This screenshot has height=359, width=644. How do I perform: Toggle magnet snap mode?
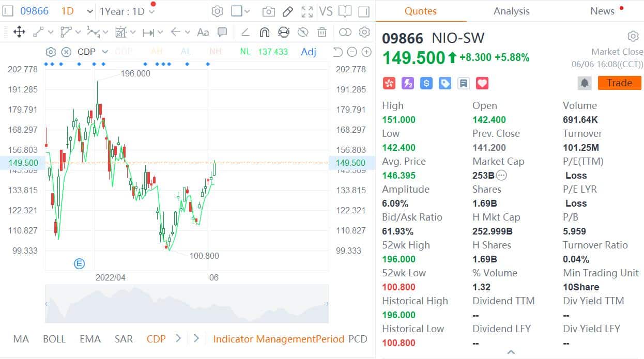click(x=264, y=32)
